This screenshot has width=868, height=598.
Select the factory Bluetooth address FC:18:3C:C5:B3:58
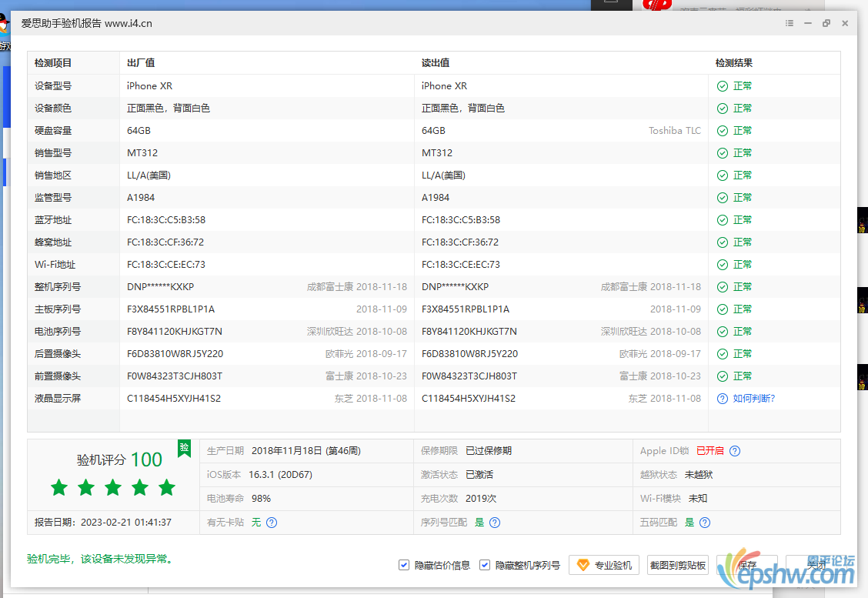point(166,220)
